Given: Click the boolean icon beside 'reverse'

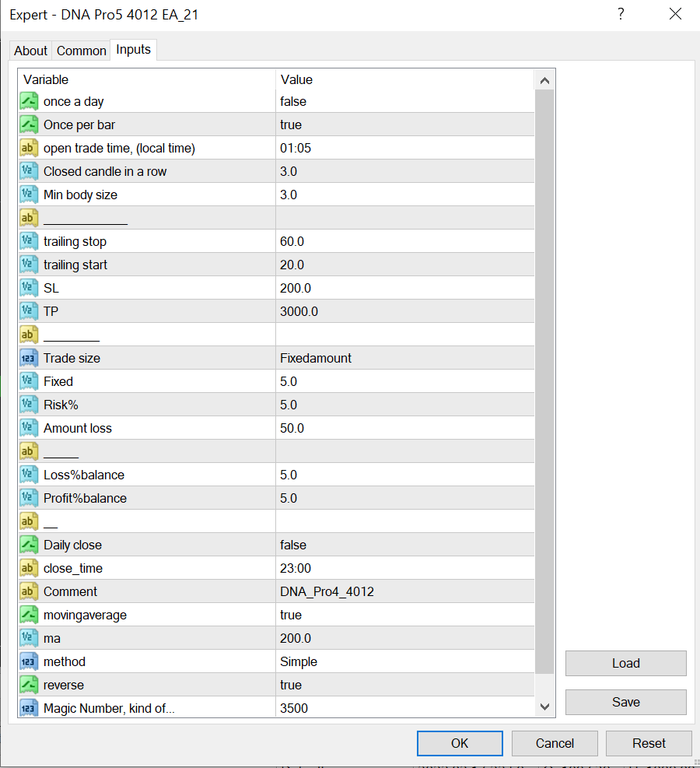Looking at the screenshot, I should [x=29, y=685].
